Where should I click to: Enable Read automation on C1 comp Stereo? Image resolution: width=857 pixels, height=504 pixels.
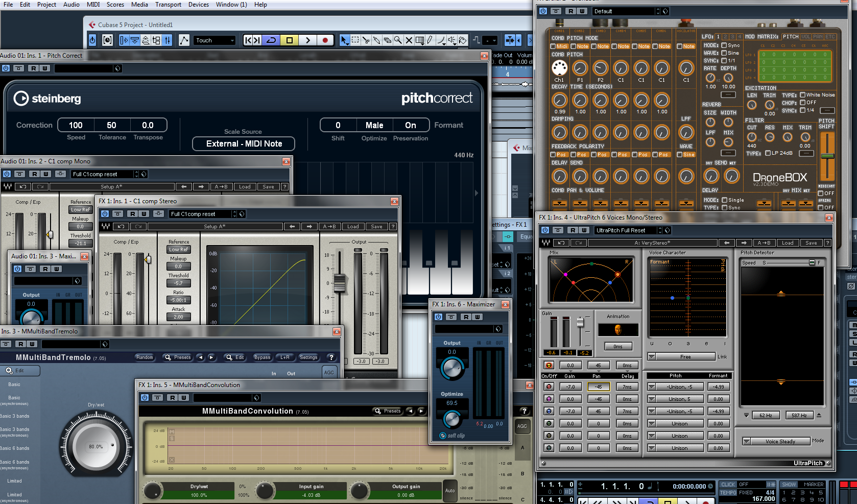[133, 214]
